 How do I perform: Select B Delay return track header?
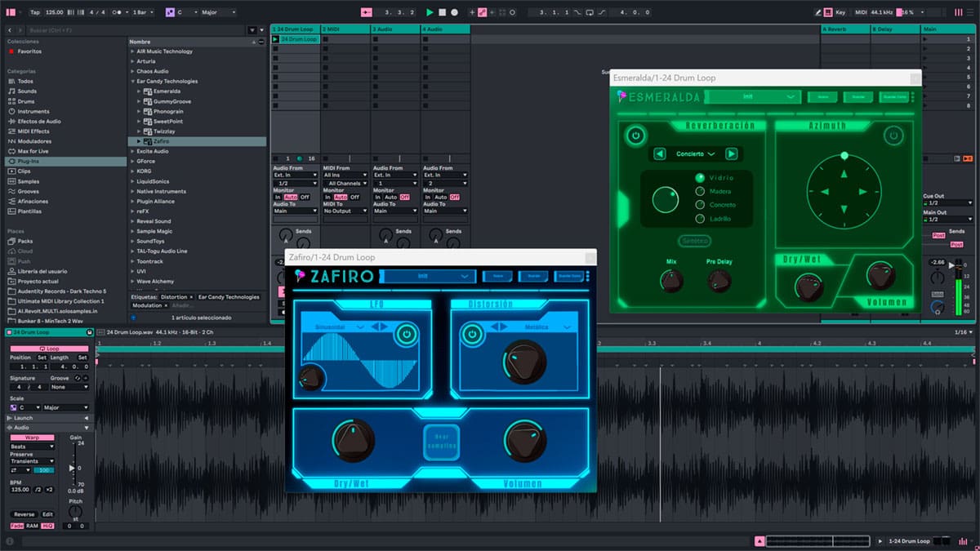click(x=894, y=29)
